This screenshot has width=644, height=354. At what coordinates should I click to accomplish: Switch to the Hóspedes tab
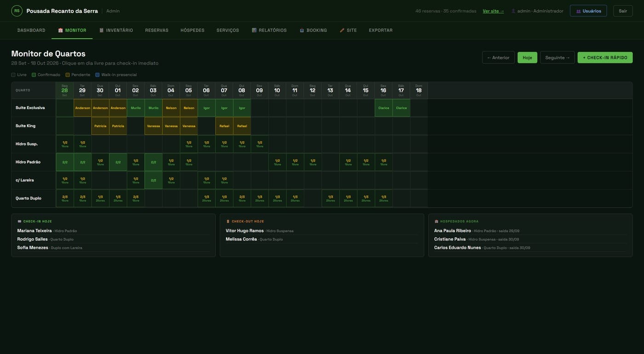pos(192,30)
